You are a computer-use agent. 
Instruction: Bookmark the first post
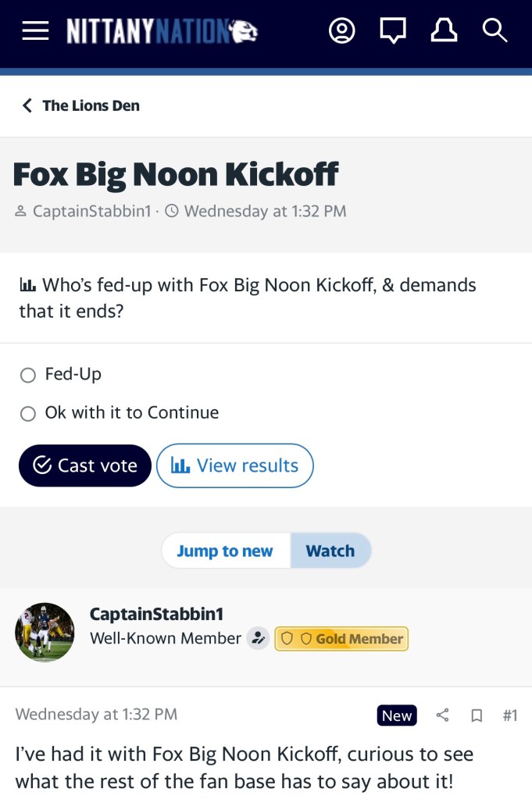pyautogui.click(x=477, y=715)
